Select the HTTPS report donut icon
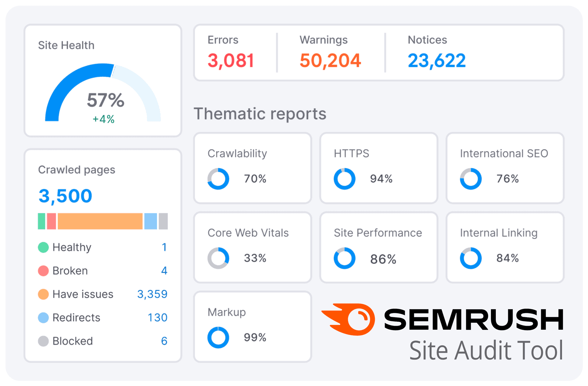This screenshot has height=386, width=588. (344, 179)
